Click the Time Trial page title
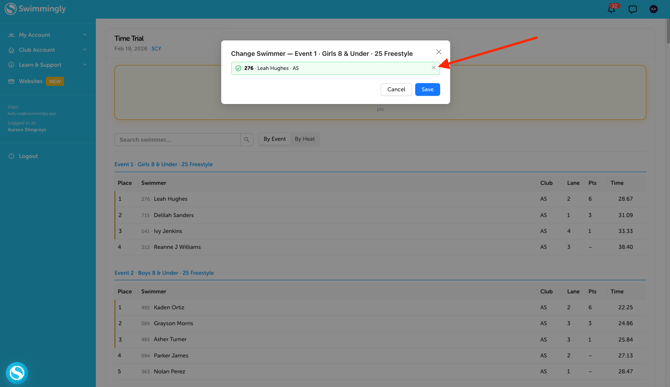Screen dimensions: 670x387 pos(129,38)
